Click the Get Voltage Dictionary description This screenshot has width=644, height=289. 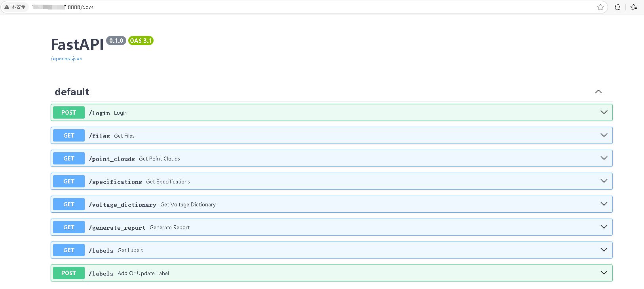click(x=188, y=205)
